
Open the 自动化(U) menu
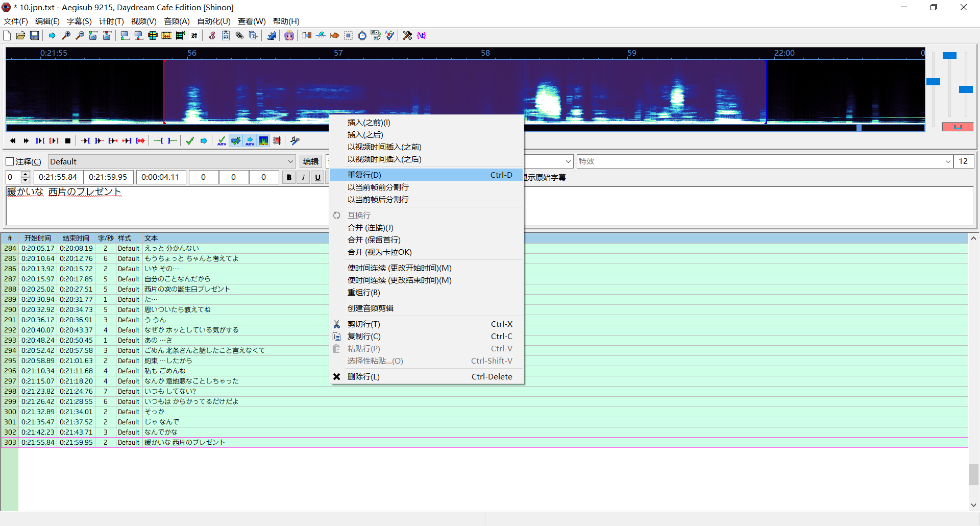coord(214,21)
